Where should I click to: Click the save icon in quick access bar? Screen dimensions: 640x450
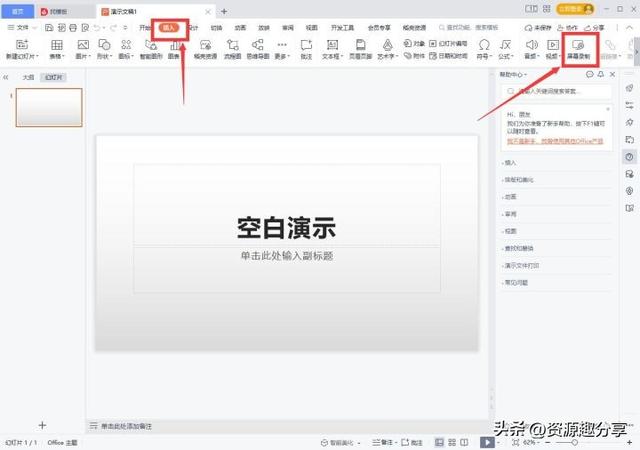point(49,27)
